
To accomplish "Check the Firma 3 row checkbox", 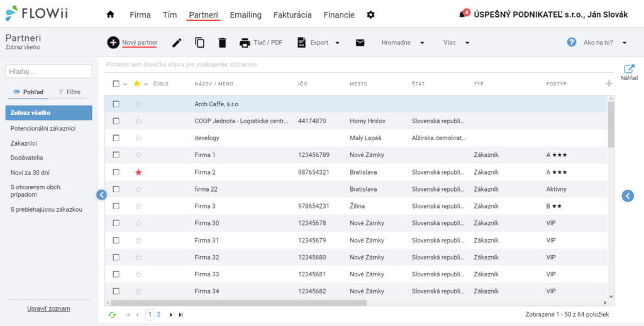I will point(116,206).
